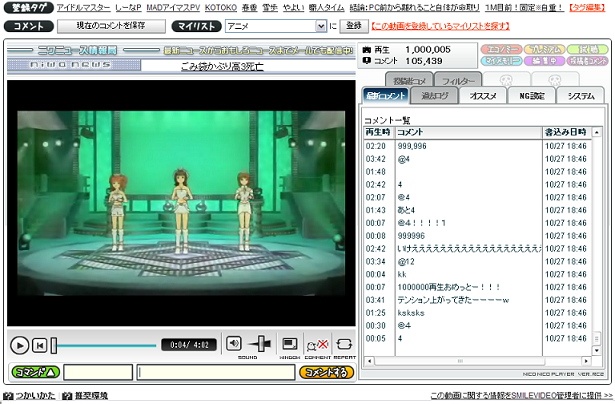Select comment row @12
The image size is (615, 404).
pos(478,262)
